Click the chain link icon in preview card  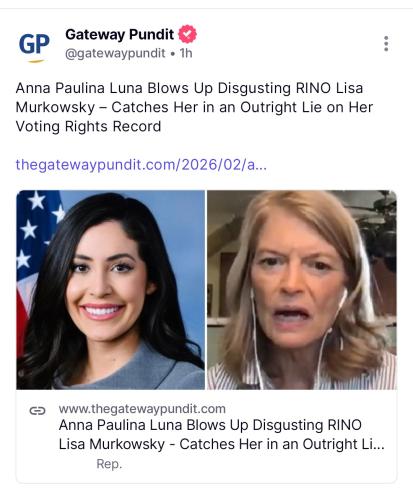(x=37, y=411)
